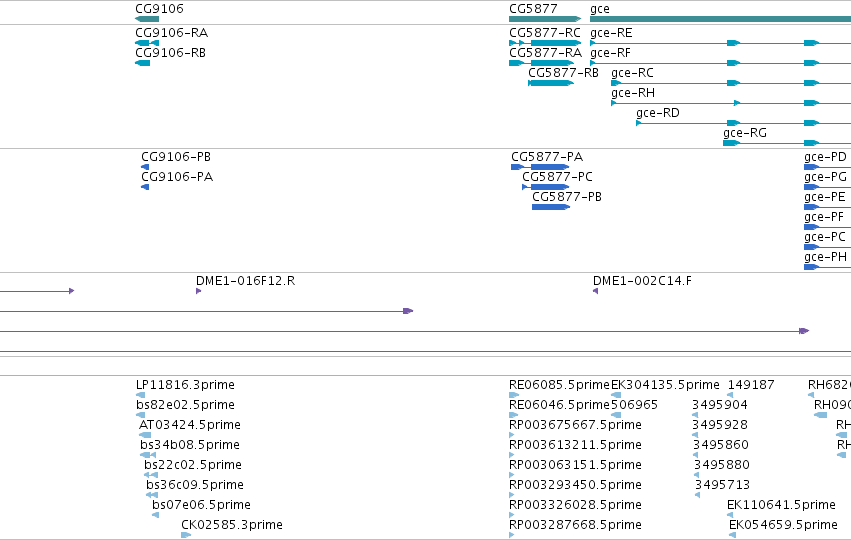Select protein gce-PG

(x=828, y=187)
